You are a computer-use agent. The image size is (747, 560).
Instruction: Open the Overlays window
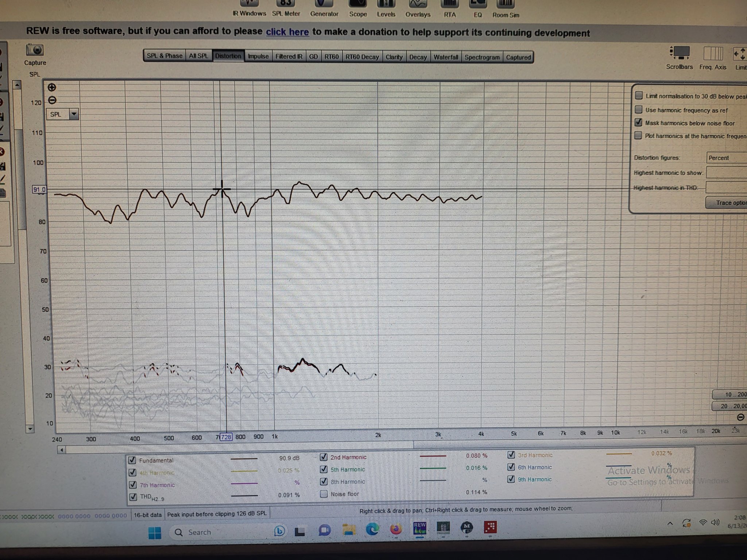418,8
